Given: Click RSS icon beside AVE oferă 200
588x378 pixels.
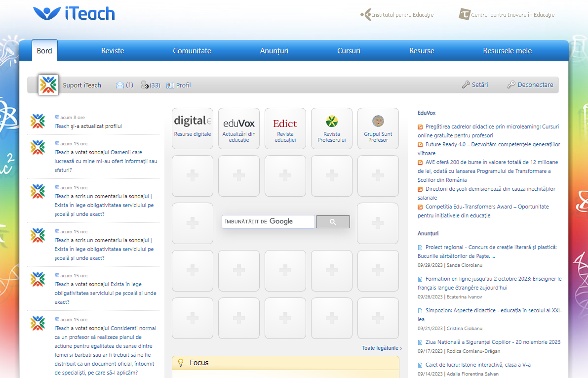Looking at the screenshot, I should 420,163.
